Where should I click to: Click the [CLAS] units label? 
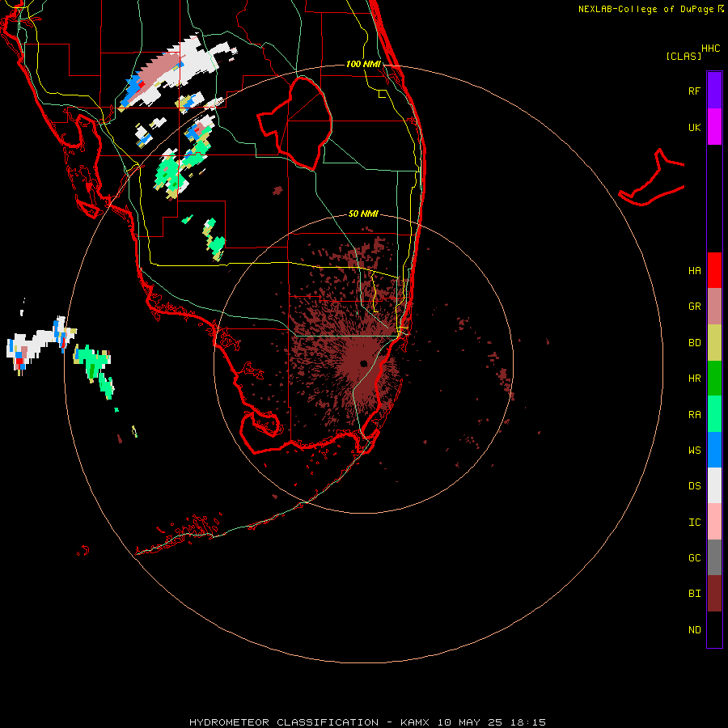click(x=684, y=56)
